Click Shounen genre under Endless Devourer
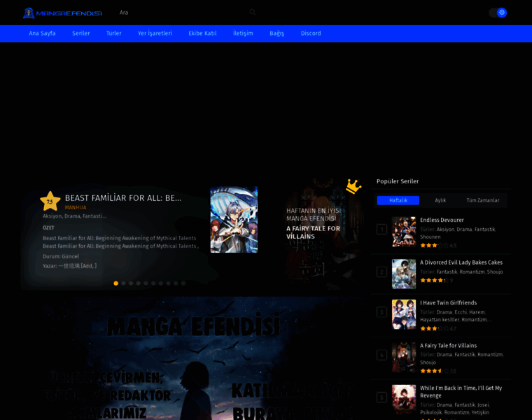The width and height of the screenshot is (532, 420). coord(430,237)
